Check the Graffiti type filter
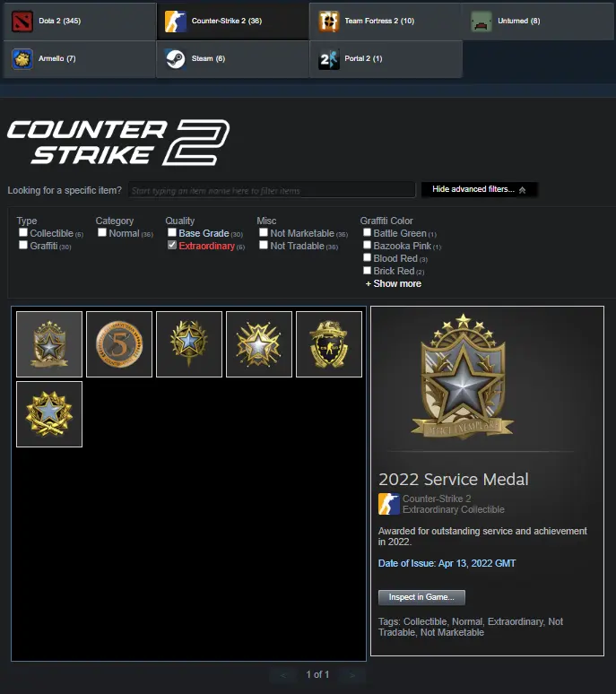The height and width of the screenshot is (694, 616). [23, 245]
